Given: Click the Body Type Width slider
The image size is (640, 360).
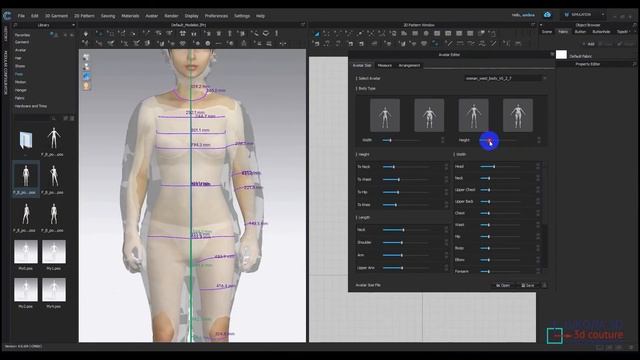Looking at the screenshot, I should pyautogui.click(x=401, y=140).
